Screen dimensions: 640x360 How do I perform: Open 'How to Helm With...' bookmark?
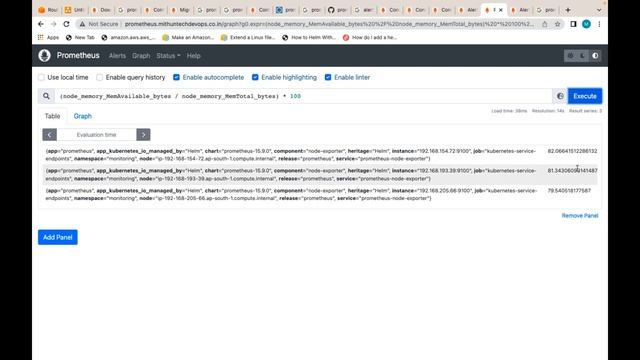[x=309, y=37]
